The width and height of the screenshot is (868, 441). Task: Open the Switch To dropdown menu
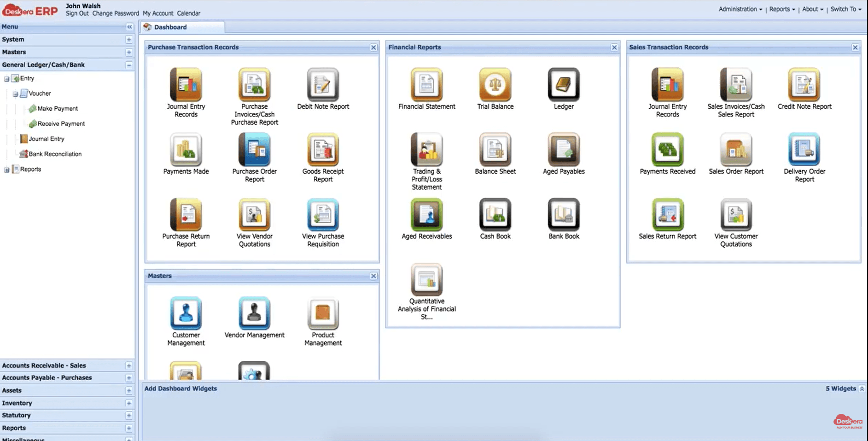click(x=846, y=9)
